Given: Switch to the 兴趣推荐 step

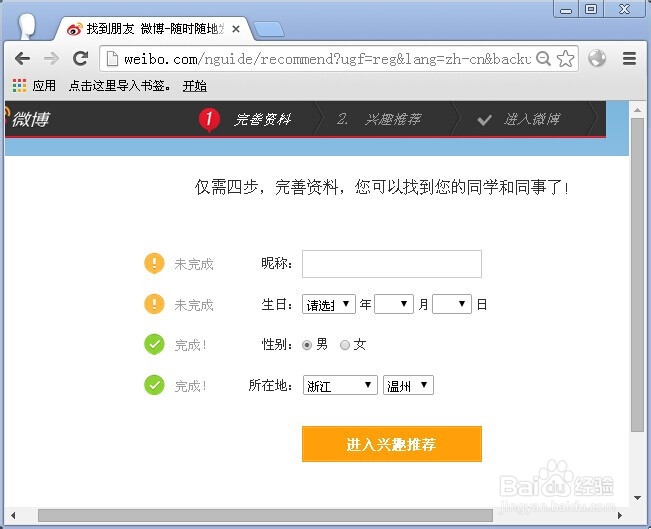Looking at the screenshot, I should point(393,120).
